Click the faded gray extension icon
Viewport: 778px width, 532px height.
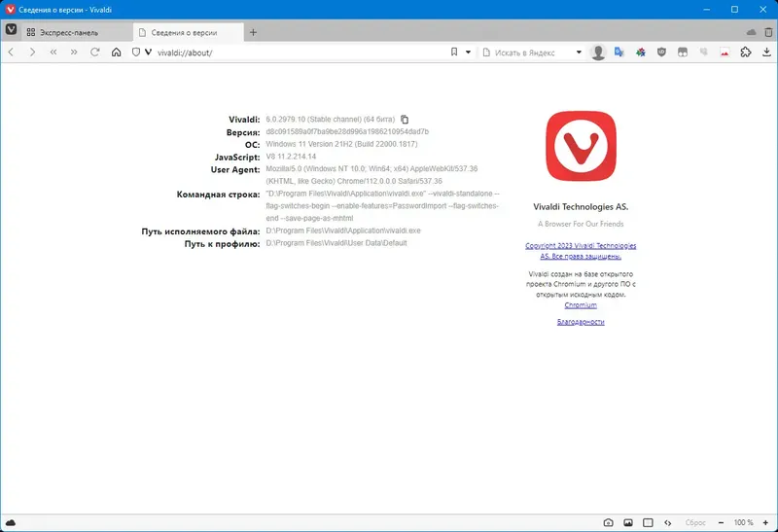[x=703, y=53]
